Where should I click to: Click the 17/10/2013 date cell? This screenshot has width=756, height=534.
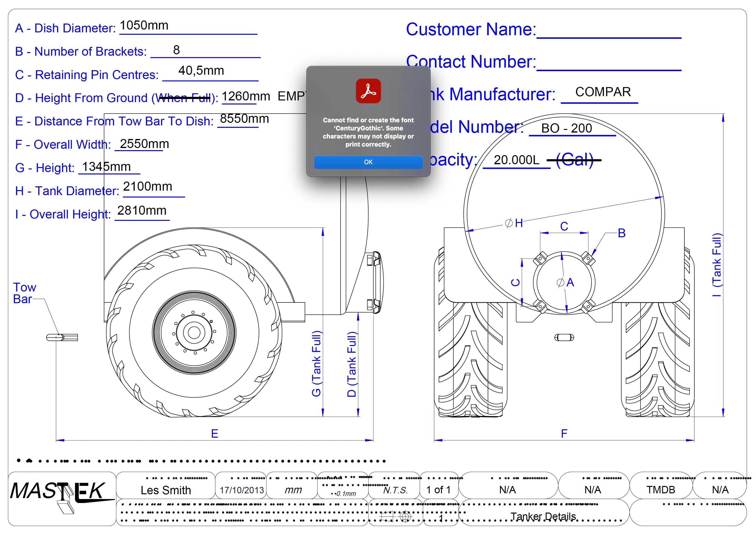click(x=242, y=490)
